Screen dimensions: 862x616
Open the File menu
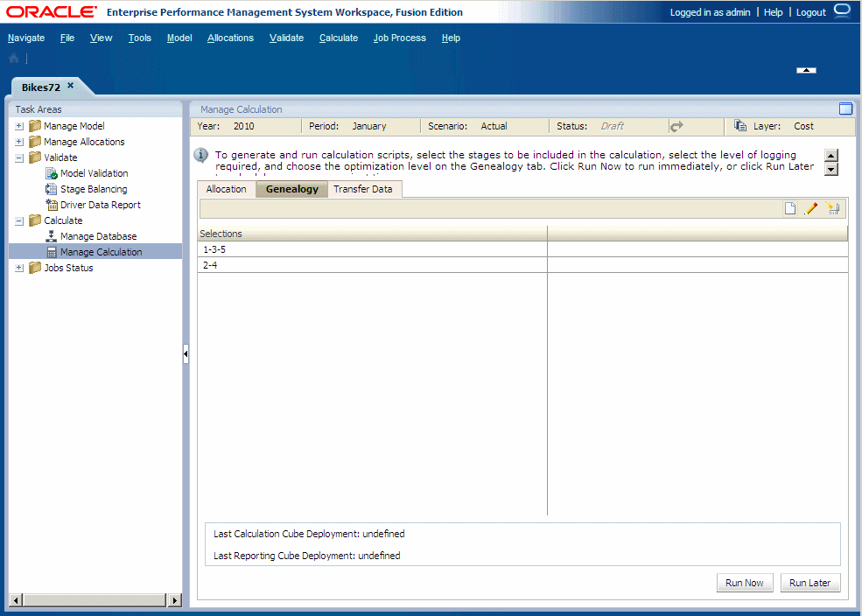click(67, 38)
